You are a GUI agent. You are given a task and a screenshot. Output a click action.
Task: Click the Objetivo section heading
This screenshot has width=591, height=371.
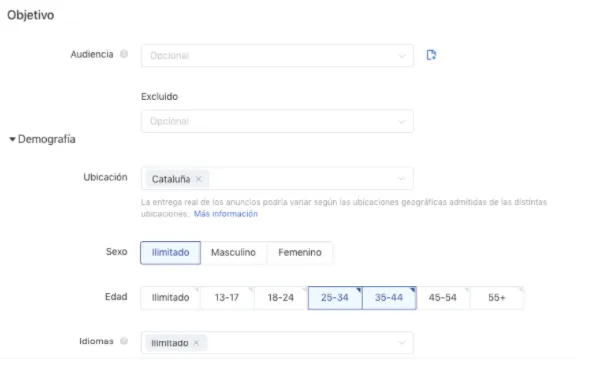(x=31, y=15)
